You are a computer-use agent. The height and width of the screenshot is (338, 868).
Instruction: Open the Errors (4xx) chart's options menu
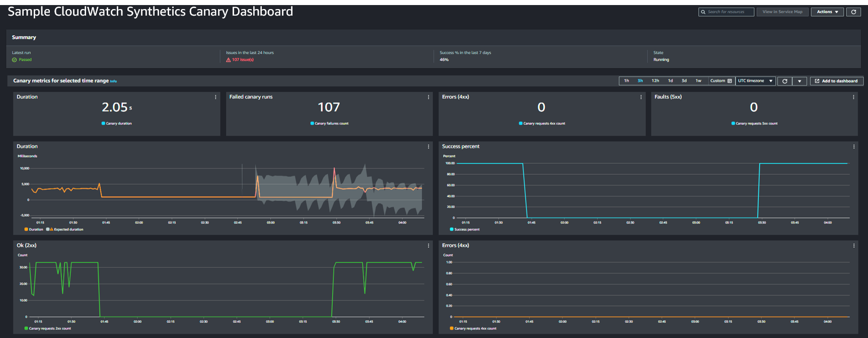[x=854, y=246]
